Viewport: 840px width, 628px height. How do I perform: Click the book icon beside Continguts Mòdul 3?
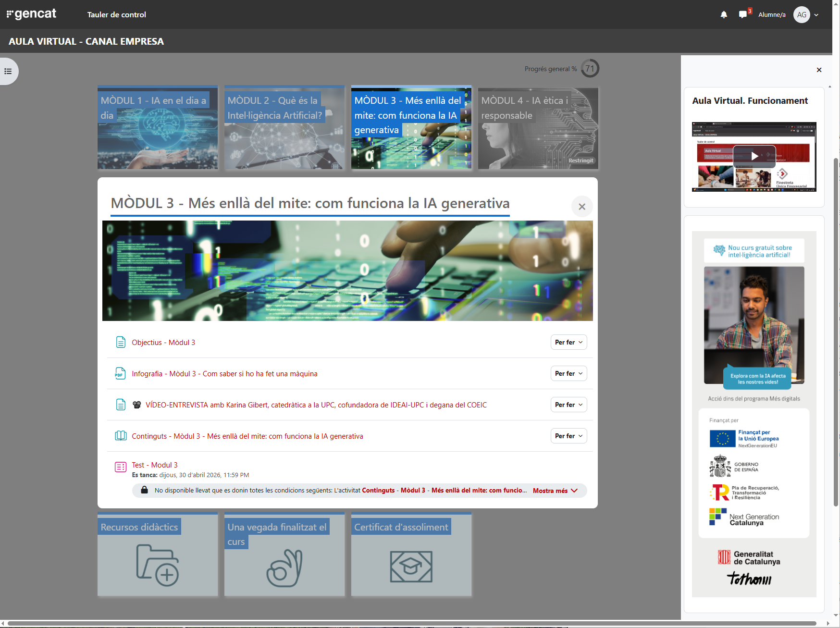pos(121,436)
